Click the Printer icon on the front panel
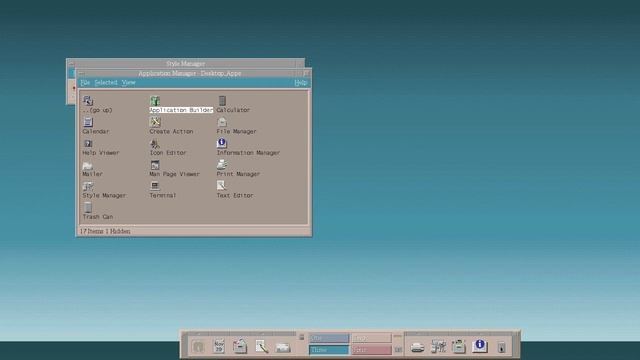This screenshot has height=360, width=640. (x=417, y=347)
